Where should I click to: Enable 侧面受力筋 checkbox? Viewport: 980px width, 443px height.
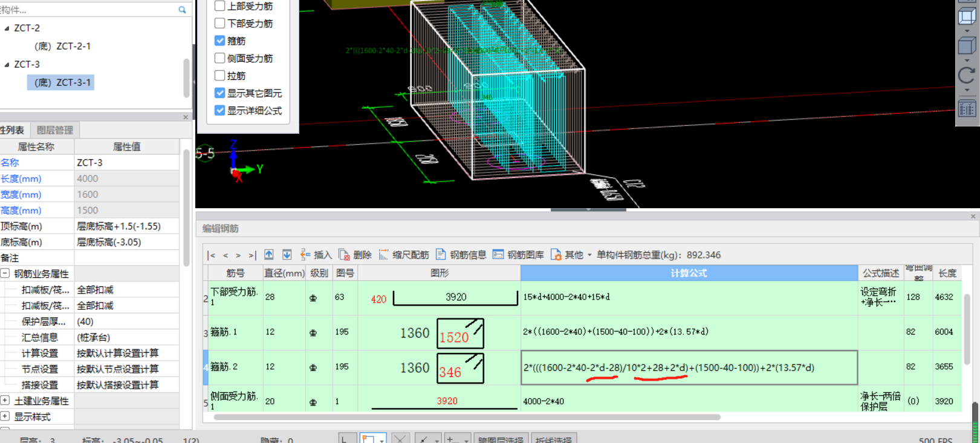tap(220, 58)
